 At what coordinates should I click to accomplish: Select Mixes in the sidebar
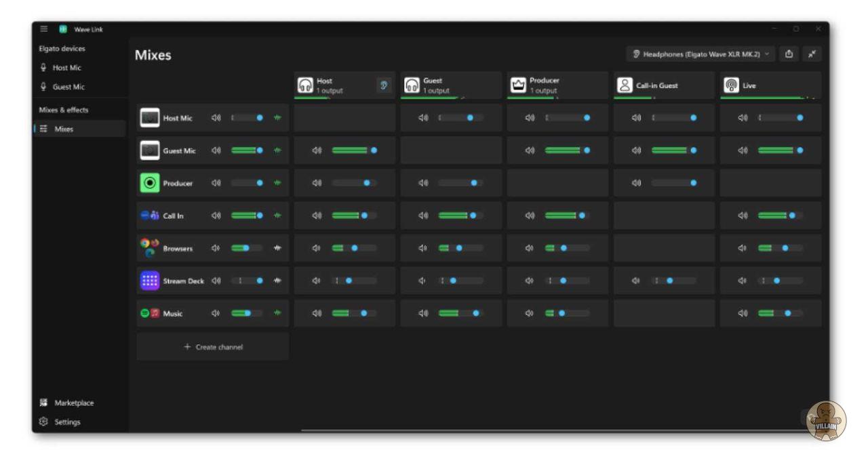64,129
